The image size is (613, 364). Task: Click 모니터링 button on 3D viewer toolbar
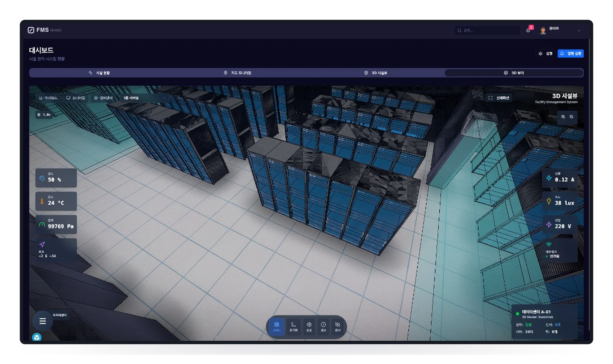[75, 98]
